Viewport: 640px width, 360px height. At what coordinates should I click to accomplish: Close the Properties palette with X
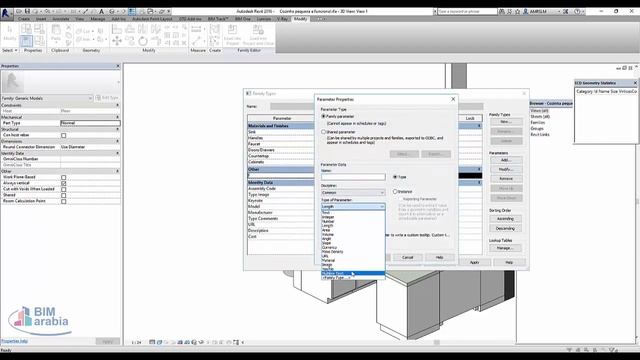click(x=118, y=66)
